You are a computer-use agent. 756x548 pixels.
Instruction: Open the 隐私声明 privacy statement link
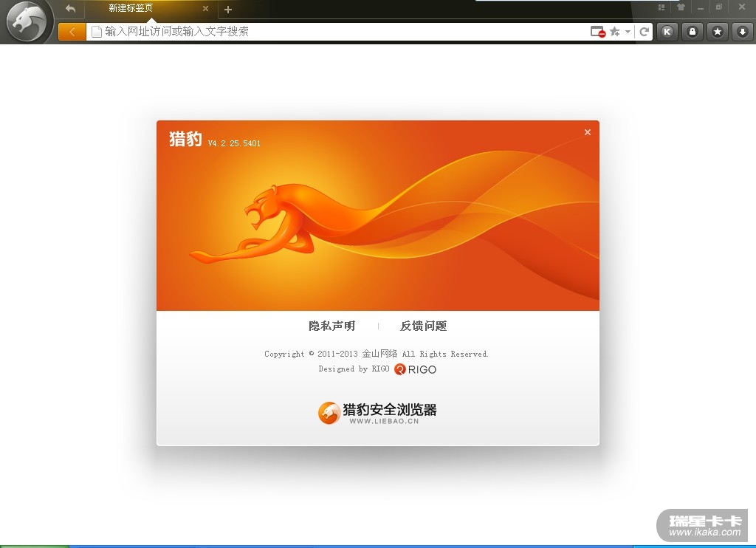(x=331, y=326)
